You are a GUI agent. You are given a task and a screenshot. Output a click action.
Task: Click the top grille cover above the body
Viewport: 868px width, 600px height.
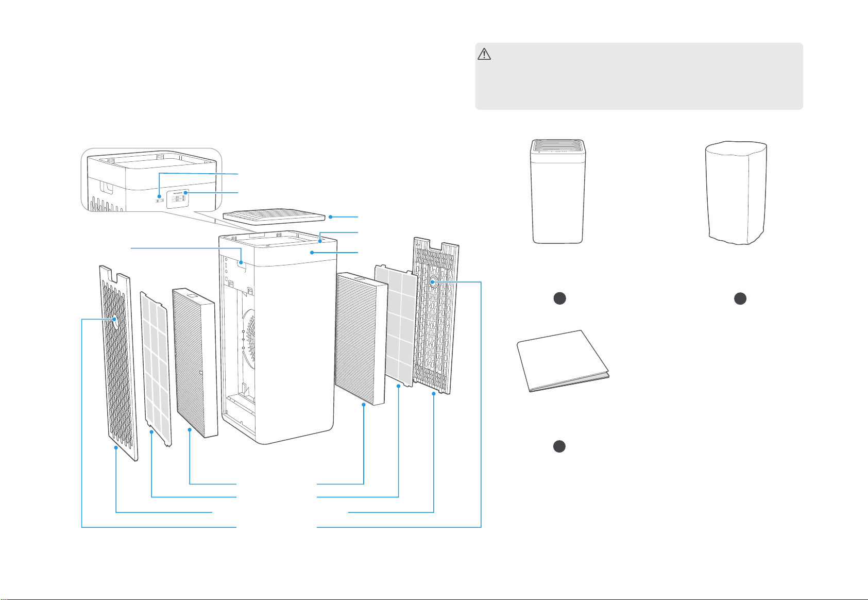pyautogui.click(x=275, y=216)
